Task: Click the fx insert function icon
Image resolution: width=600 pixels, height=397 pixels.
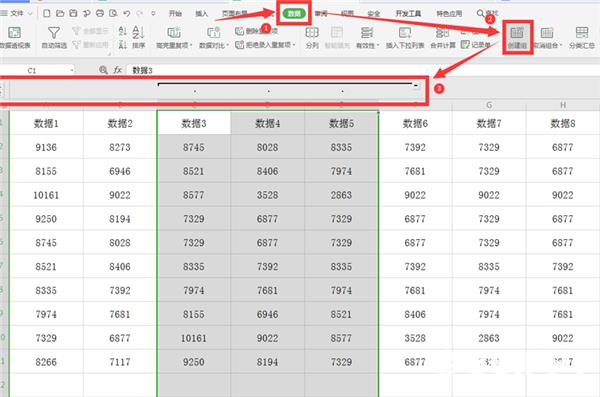Action: point(117,70)
